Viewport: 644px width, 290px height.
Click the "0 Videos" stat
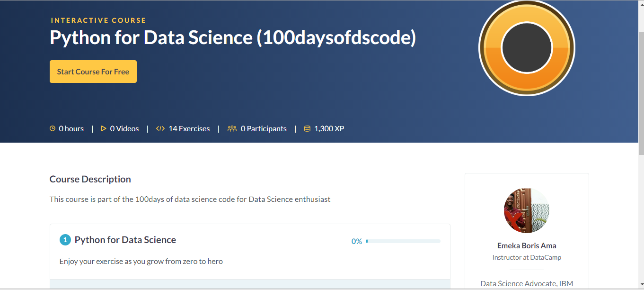coord(124,128)
